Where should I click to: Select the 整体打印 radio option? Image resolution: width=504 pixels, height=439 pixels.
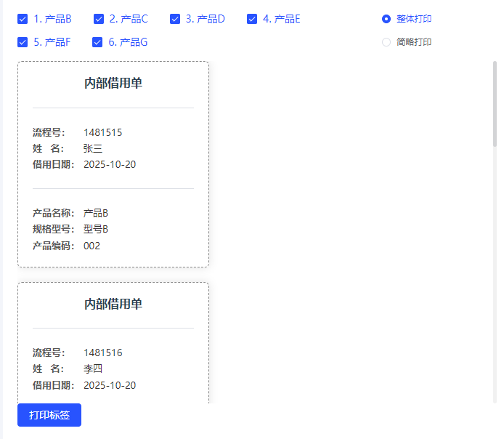pyautogui.click(x=386, y=19)
